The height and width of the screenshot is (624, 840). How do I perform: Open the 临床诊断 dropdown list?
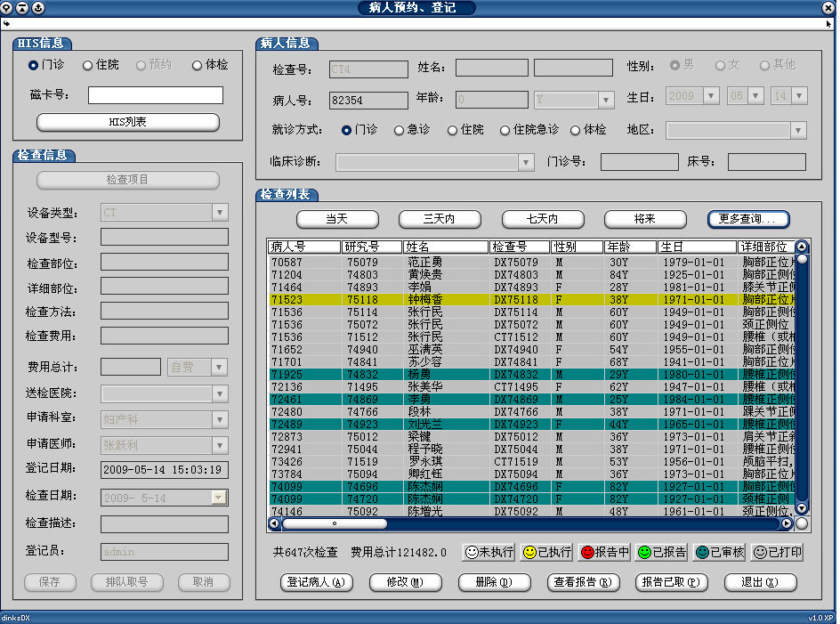526,162
